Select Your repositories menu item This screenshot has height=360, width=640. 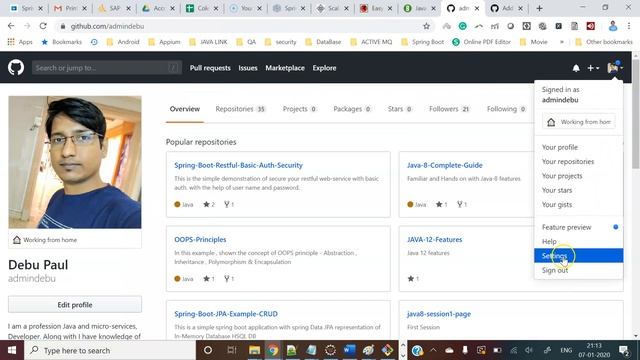click(x=579, y=162)
